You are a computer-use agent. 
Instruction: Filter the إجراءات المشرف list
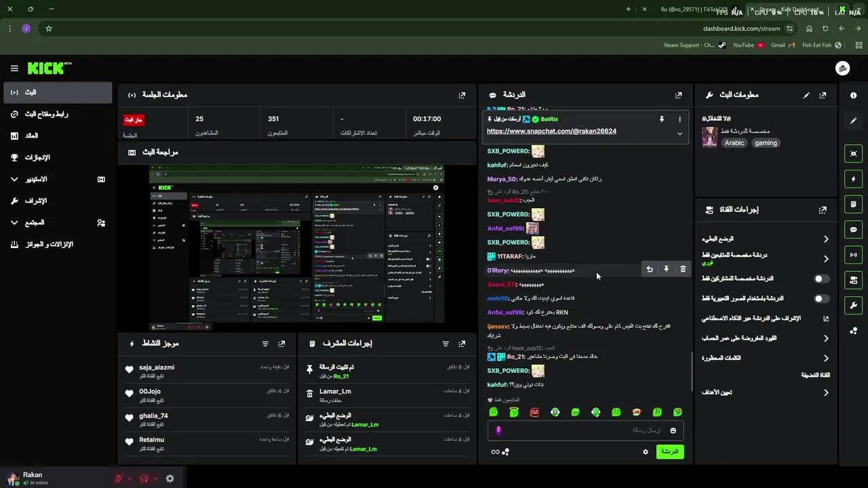446,344
